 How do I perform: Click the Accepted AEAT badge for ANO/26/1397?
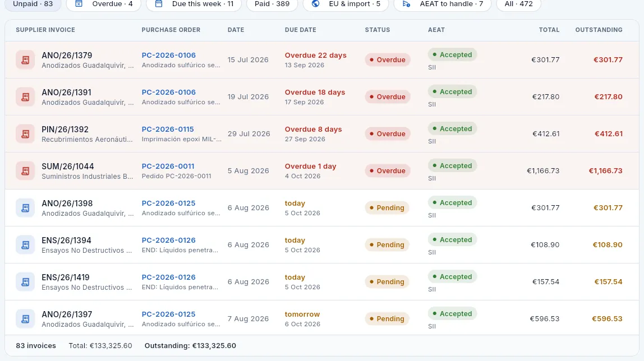point(452,314)
